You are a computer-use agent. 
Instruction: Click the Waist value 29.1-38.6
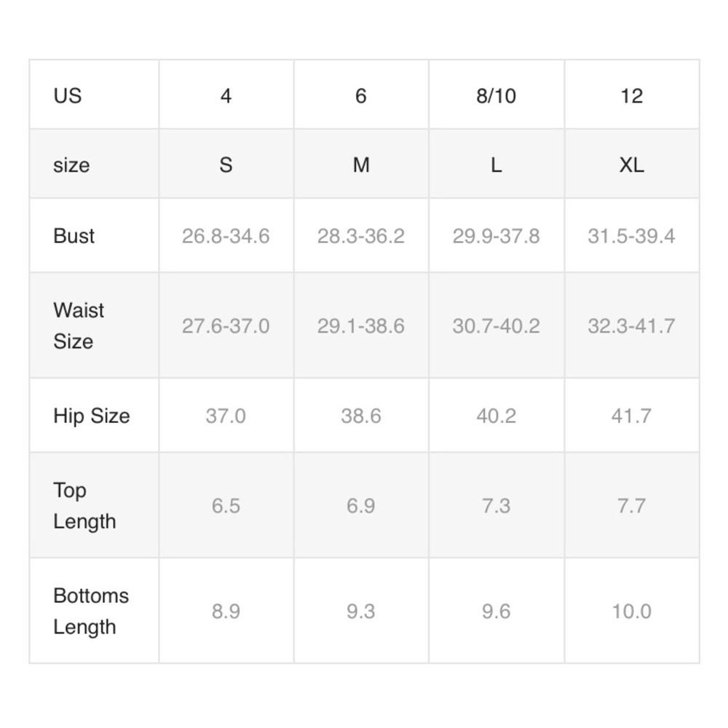(361, 325)
